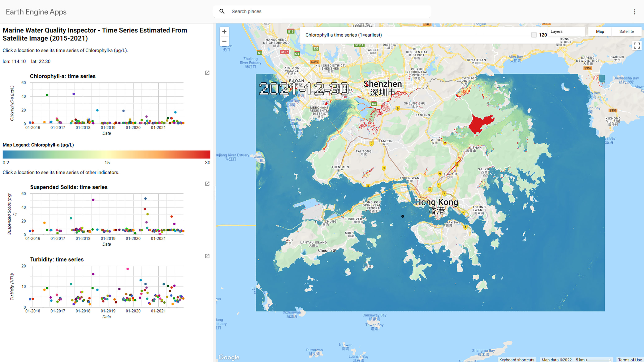Open Terms of Use link

(630, 360)
